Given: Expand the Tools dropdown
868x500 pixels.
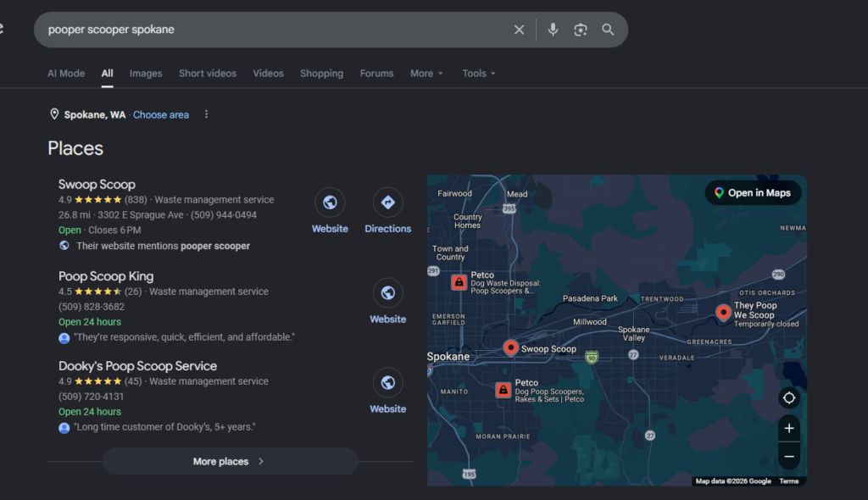Looking at the screenshot, I should 479,73.
